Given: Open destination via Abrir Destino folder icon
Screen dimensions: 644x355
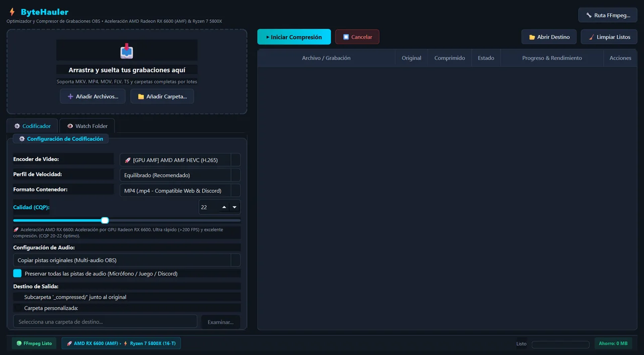Looking at the screenshot, I should 532,37.
